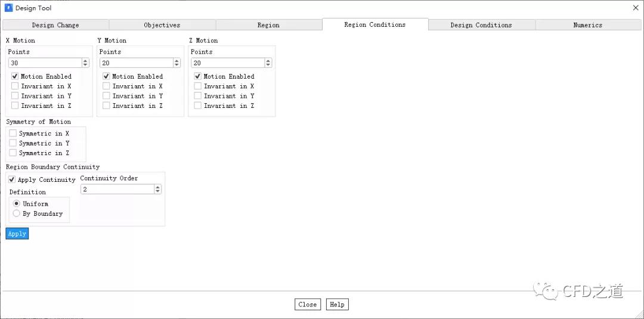Viewport: 644px width, 319px height.
Task: Select the Uniform definition radio button
Action: 17,204
